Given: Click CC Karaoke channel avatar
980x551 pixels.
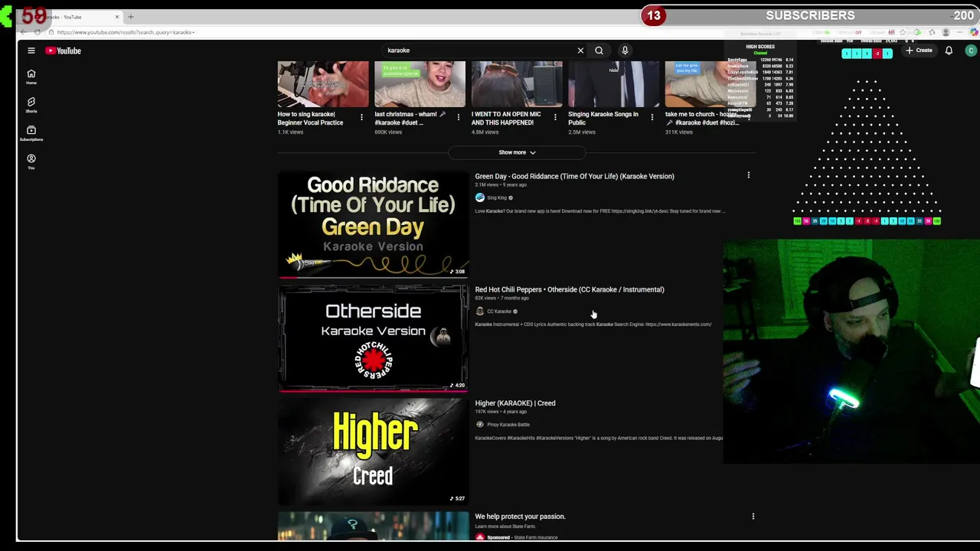Looking at the screenshot, I should pos(480,311).
